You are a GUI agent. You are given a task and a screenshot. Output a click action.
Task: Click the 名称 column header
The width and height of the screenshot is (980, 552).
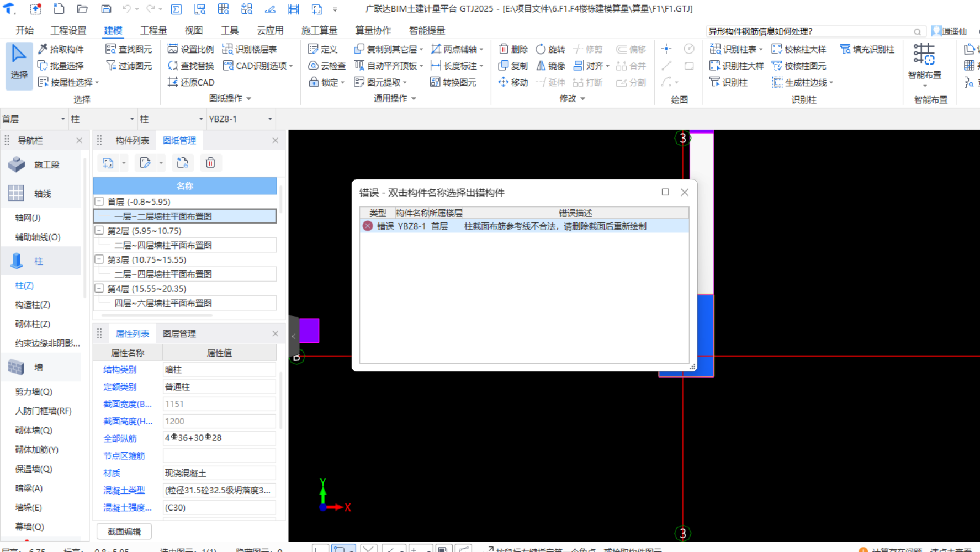coord(185,186)
